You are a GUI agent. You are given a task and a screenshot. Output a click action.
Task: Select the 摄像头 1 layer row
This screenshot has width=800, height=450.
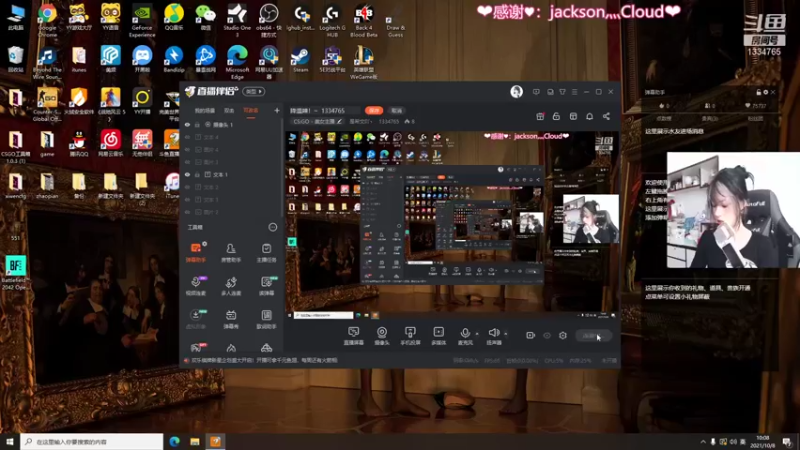(231, 124)
